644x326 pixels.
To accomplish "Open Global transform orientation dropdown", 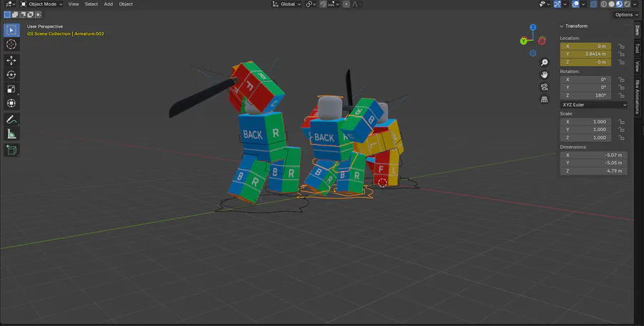I will (x=287, y=4).
